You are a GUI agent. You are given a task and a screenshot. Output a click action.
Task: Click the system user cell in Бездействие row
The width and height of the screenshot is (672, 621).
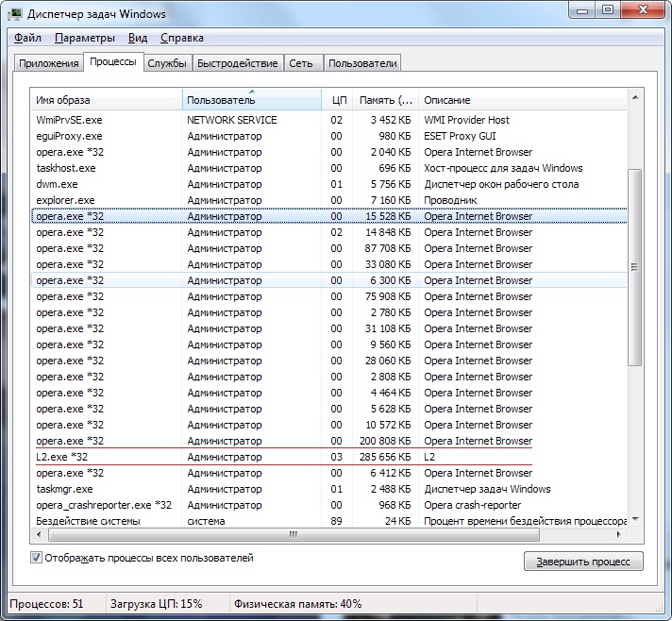(206, 521)
